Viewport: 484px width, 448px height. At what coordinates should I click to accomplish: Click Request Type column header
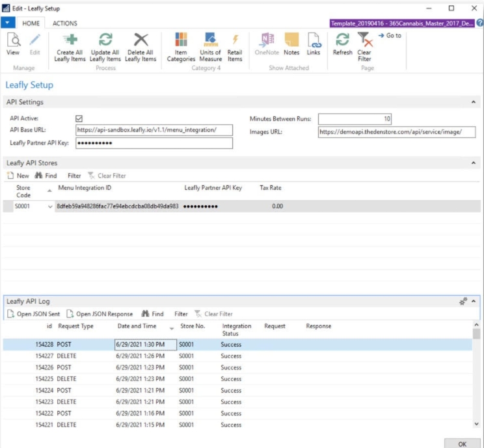(75, 326)
